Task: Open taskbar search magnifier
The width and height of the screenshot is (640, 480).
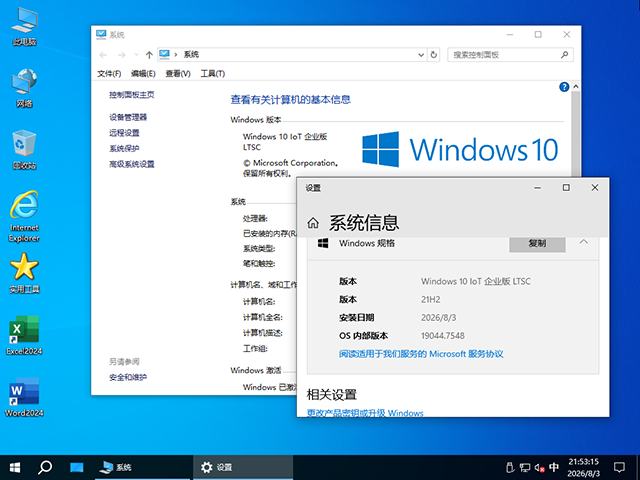Action: (x=45, y=467)
